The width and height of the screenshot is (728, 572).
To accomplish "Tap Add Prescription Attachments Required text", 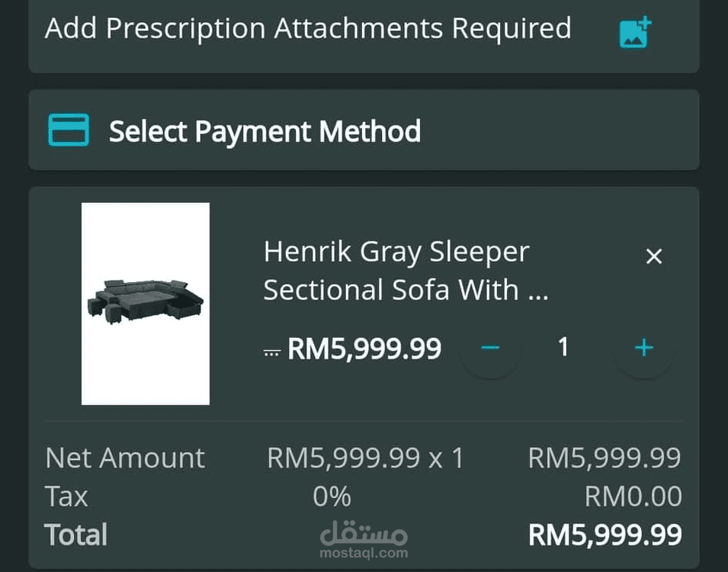I will pos(308,29).
